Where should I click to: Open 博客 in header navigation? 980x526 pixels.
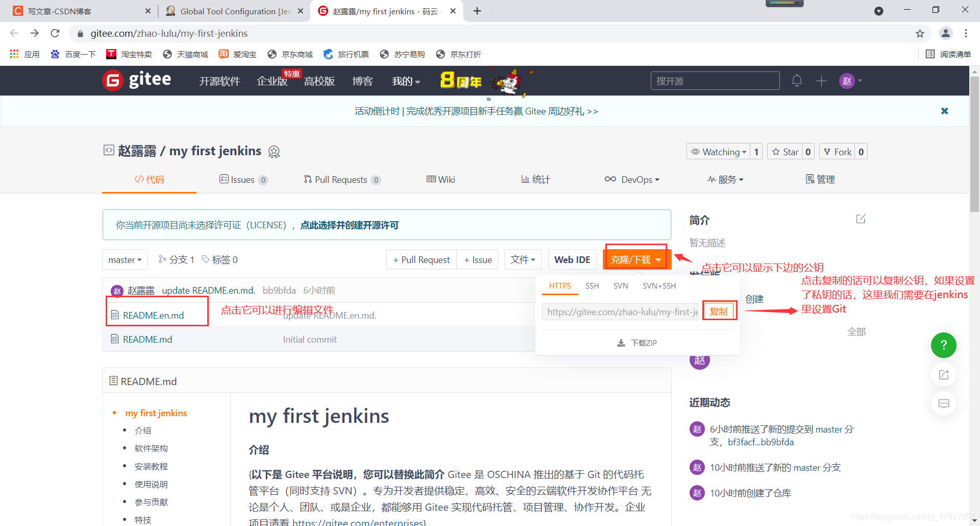tap(363, 81)
